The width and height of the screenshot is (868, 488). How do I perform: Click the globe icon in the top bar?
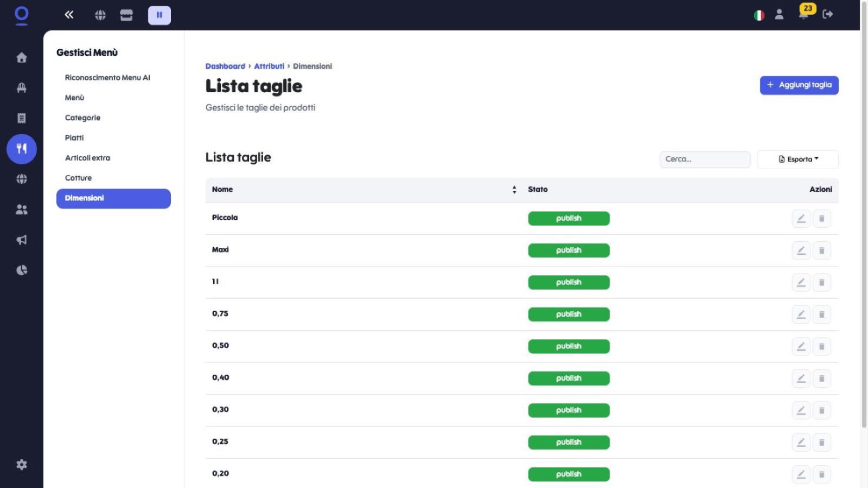coord(100,15)
